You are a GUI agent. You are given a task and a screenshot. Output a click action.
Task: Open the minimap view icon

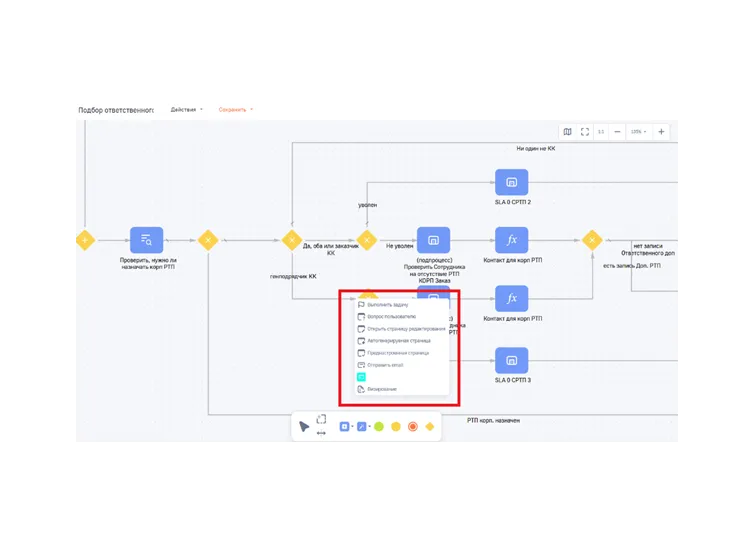click(x=568, y=132)
